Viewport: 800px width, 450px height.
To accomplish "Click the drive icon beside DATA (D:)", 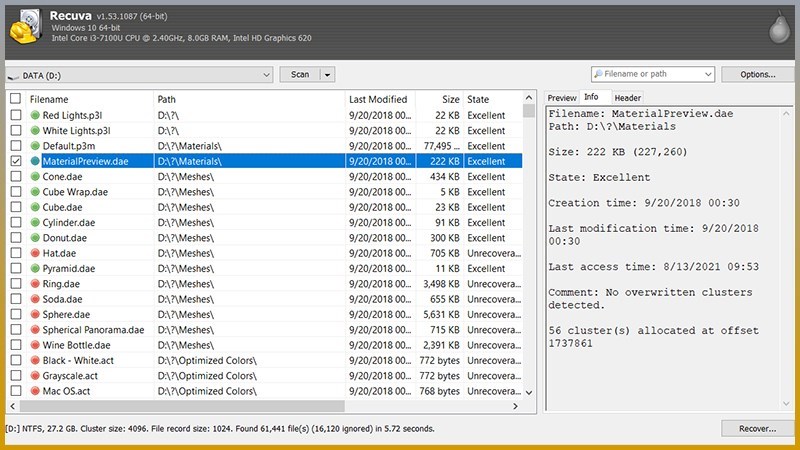I will tap(13, 76).
